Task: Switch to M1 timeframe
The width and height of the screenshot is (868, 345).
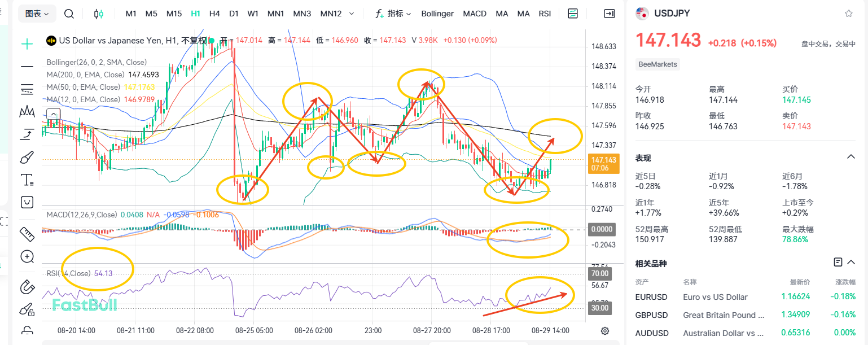Action: point(131,14)
